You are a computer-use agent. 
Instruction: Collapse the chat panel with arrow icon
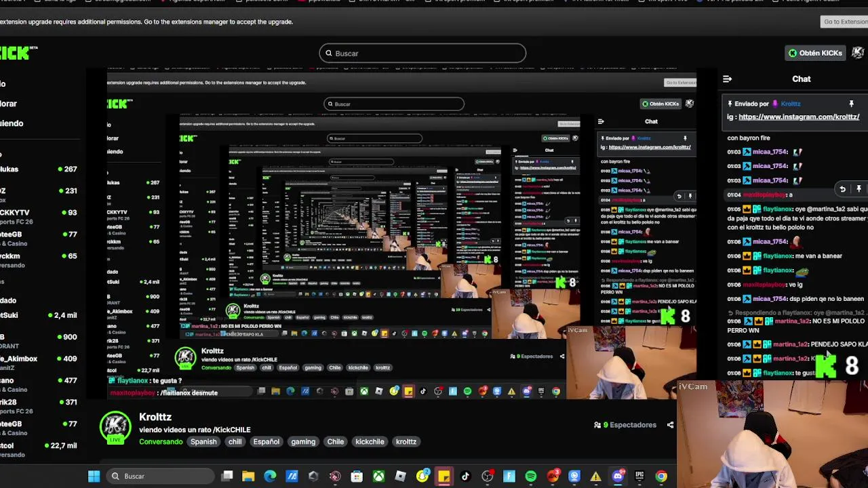[x=727, y=79]
